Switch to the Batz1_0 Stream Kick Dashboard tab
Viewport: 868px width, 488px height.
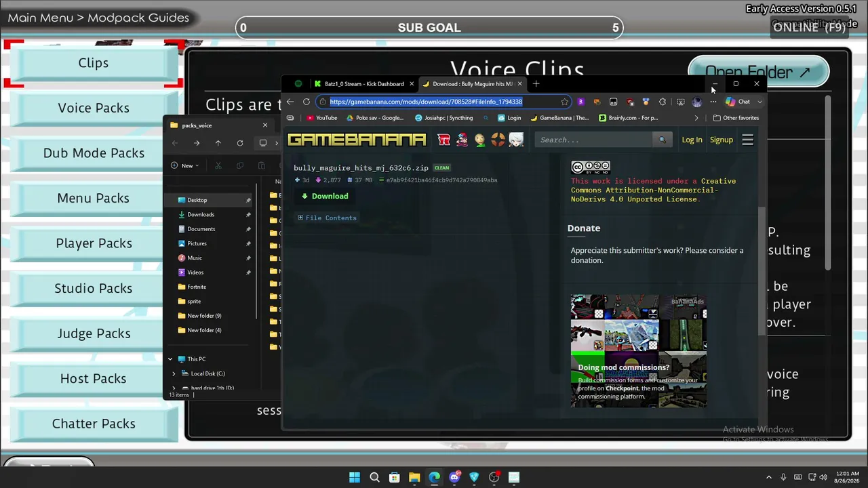pos(363,84)
